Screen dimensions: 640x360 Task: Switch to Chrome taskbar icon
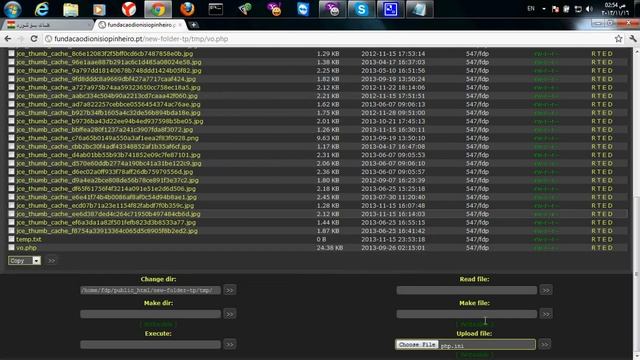(x=158, y=9)
